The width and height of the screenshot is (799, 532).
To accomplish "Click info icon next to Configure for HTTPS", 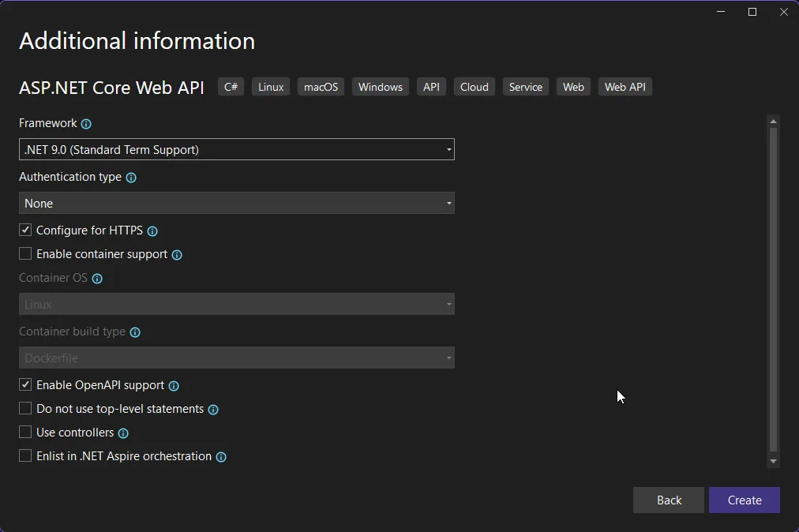I will coord(152,231).
